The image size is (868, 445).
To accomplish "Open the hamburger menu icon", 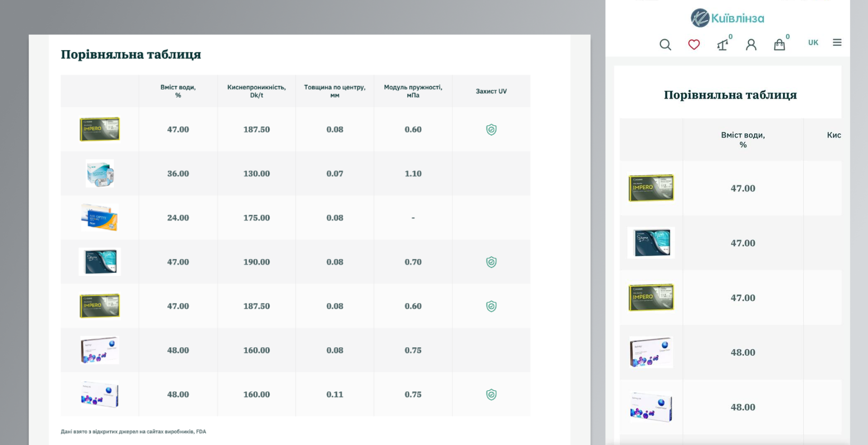I will [837, 43].
